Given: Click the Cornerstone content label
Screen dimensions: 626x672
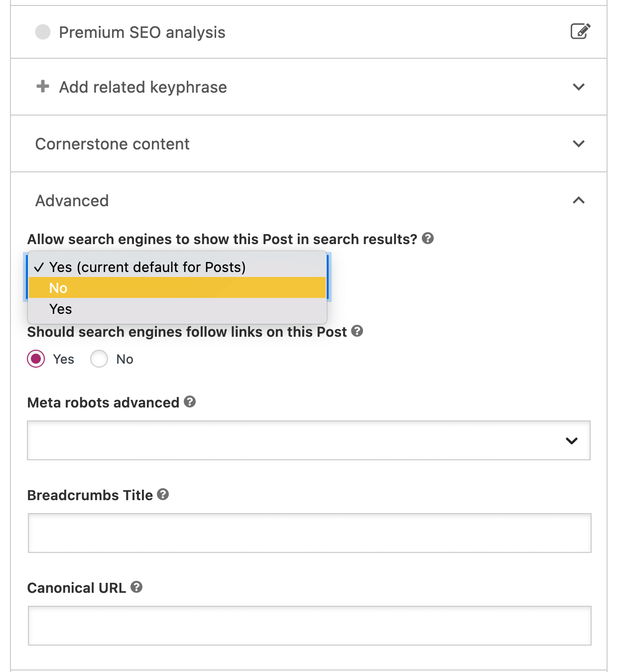Looking at the screenshot, I should pos(112,143).
